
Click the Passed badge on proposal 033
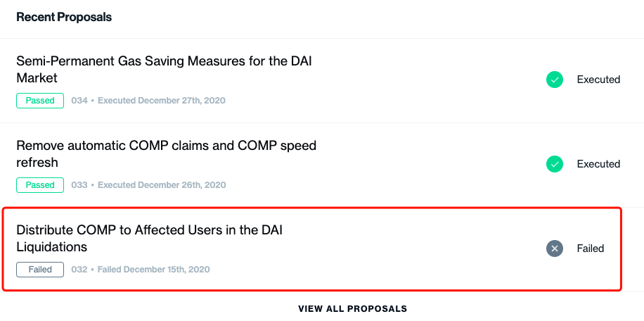click(40, 185)
